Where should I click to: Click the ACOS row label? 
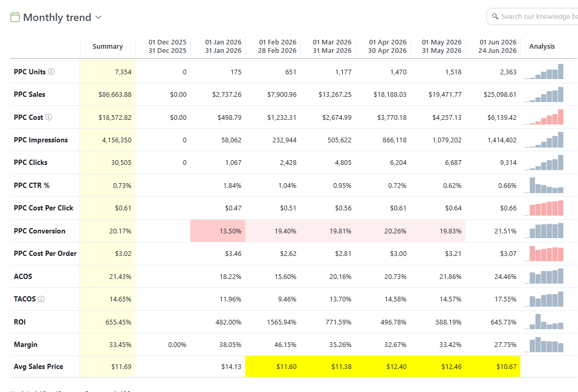pos(23,276)
